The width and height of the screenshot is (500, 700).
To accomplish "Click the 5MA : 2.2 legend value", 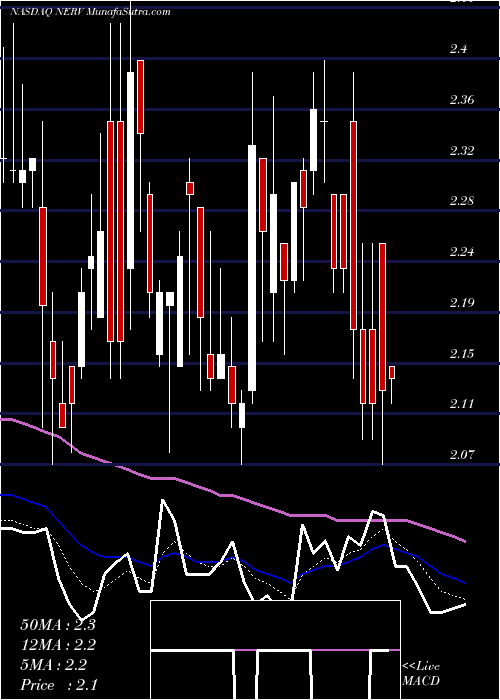I will 54,665.
